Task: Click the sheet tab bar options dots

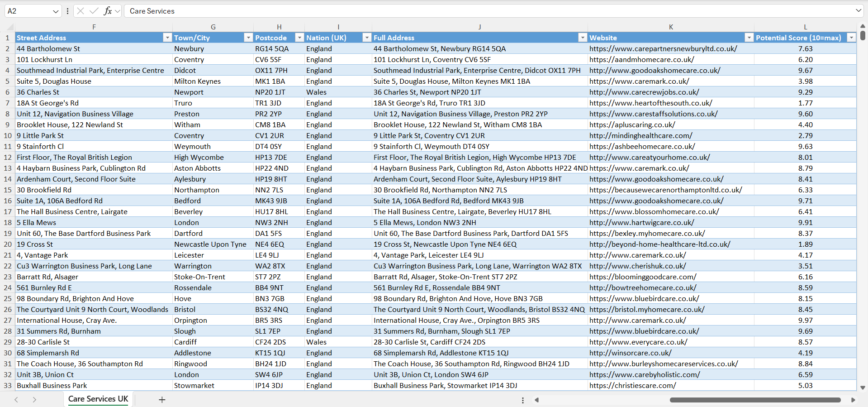Action: click(523, 400)
